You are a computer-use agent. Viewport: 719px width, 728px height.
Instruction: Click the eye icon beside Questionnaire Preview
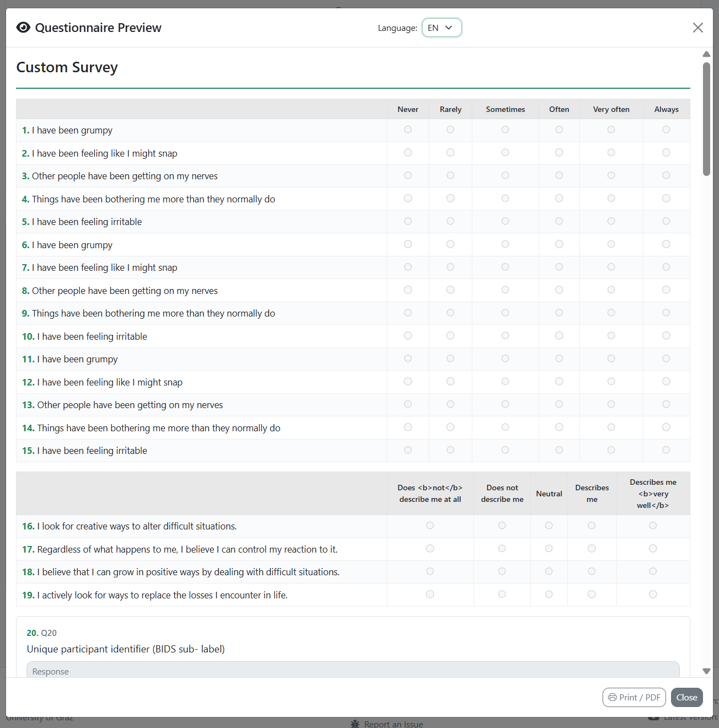click(23, 28)
